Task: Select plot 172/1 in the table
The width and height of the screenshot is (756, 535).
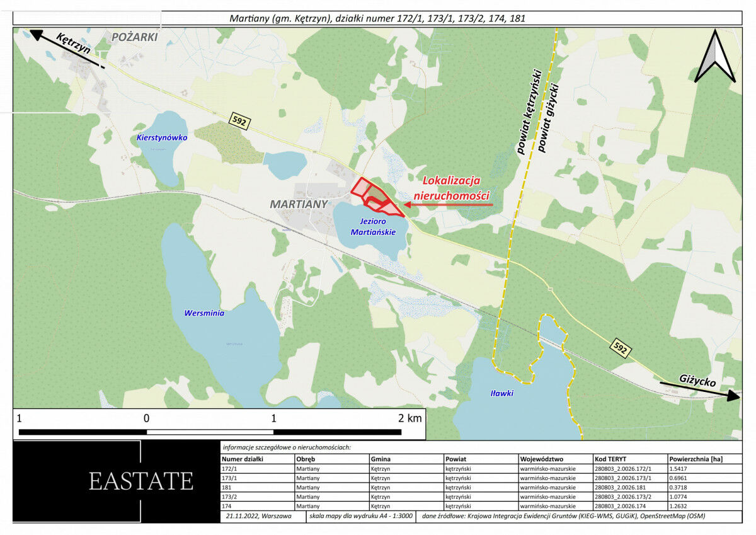Action: coord(229,469)
